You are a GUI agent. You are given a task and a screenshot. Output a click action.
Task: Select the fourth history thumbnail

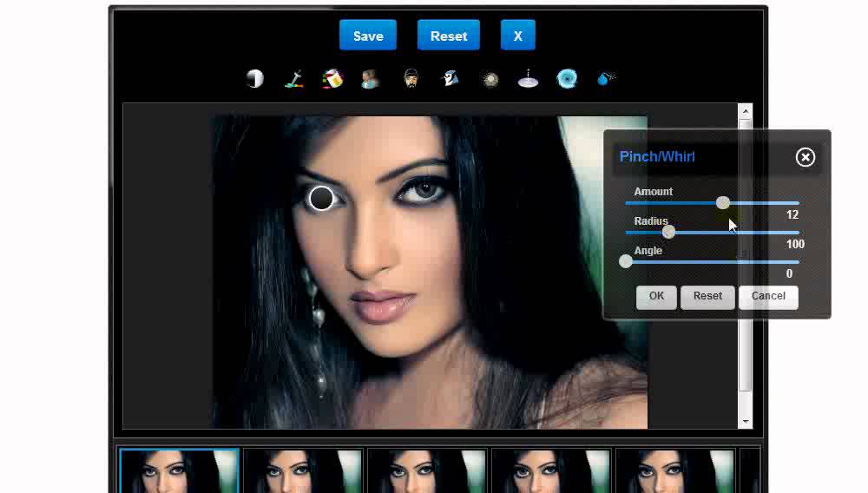(x=551, y=471)
